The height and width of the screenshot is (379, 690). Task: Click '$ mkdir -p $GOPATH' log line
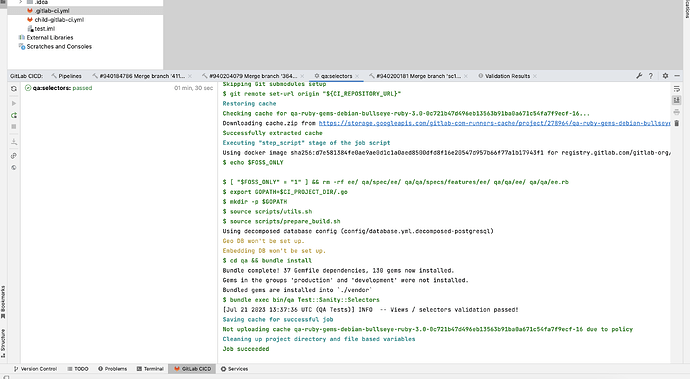click(255, 202)
